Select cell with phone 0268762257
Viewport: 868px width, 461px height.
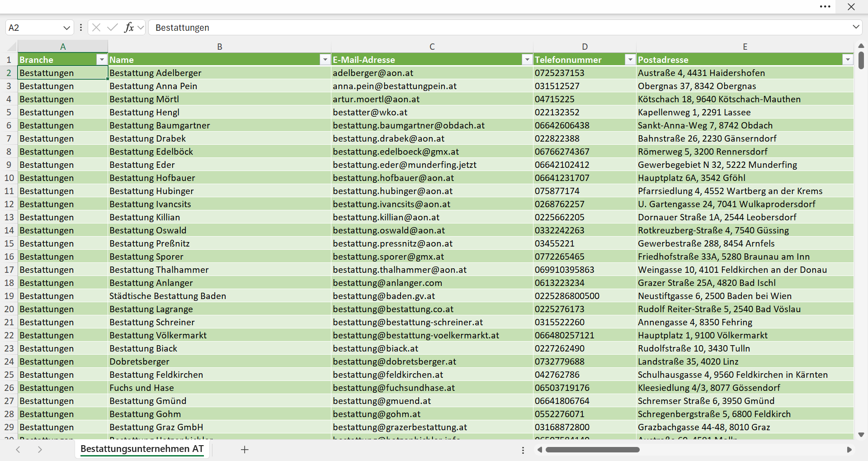[585, 204]
